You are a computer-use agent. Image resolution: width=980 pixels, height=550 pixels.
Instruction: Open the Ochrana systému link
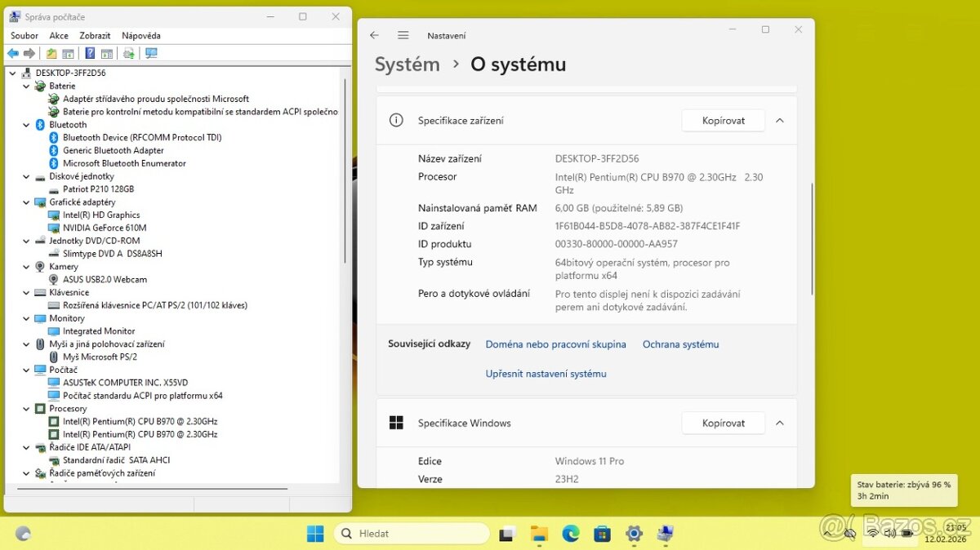[x=680, y=344]
